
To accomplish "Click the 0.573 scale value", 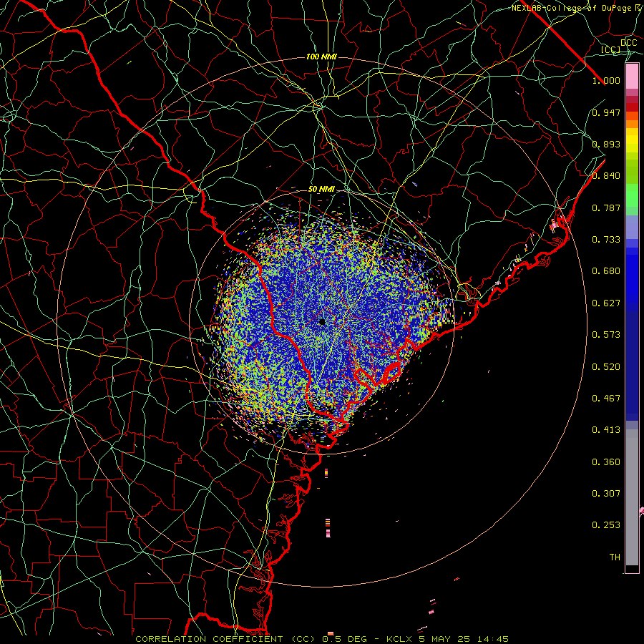I will click(606, 335).
